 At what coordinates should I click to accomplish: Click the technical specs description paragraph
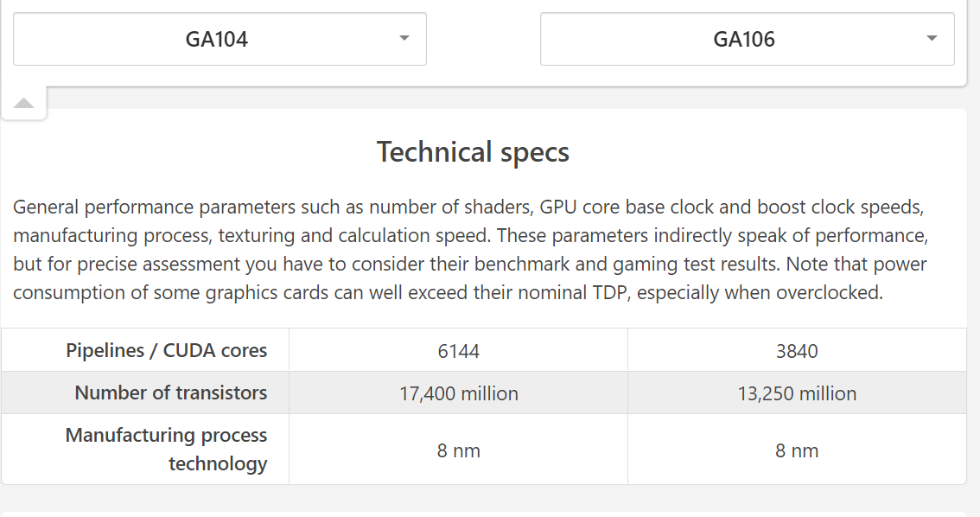pyautogui.click(x=471, y=250)
